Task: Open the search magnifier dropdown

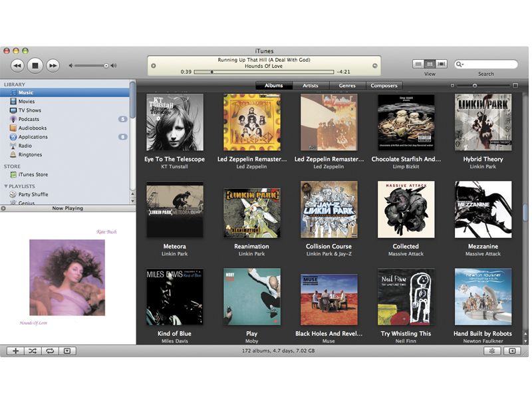Action: pyautogui.click(x=460, y=64)
